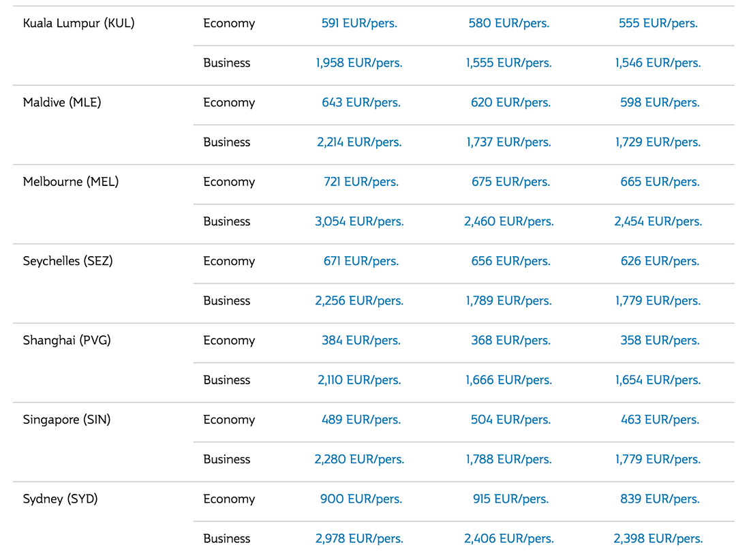Select Singapore Business 2,280 EUR price
736x560 pixels.
(x=359, y=459)
